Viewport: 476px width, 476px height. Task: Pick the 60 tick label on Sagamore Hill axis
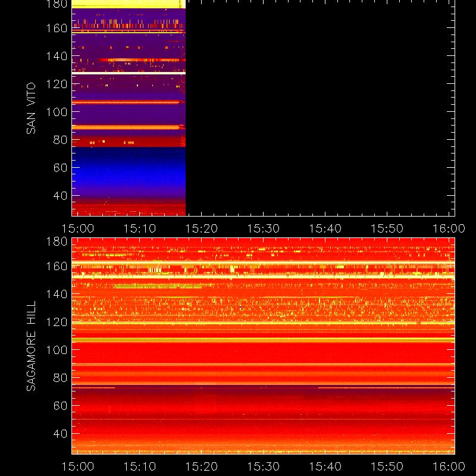coord(61,406)
